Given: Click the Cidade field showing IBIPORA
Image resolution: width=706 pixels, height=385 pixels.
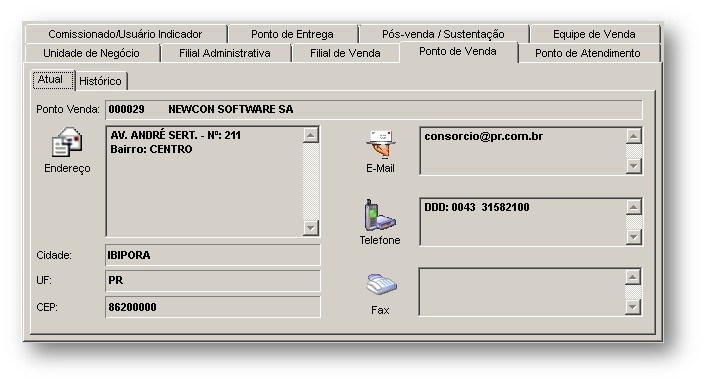Looking at the screenshot, I should coord(213,255).
